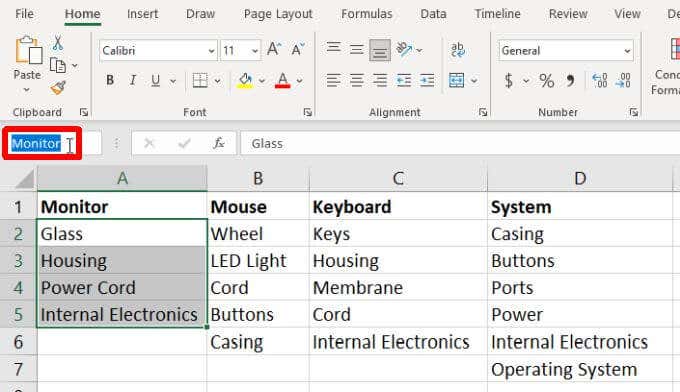Screen dimensions: 680x392
Task: Apply Accounting dollar number format
Action: [x=509, y=80]
